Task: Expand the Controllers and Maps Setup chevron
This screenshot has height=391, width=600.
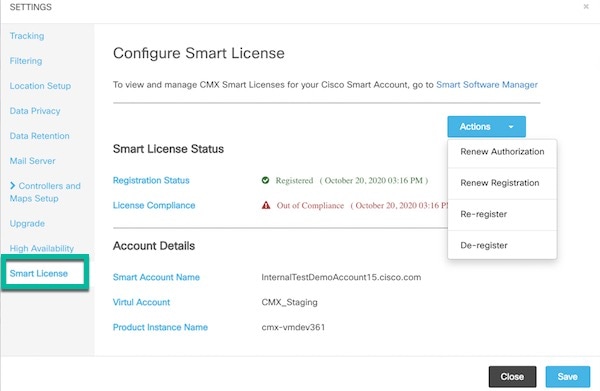Action: coord(13,186)
